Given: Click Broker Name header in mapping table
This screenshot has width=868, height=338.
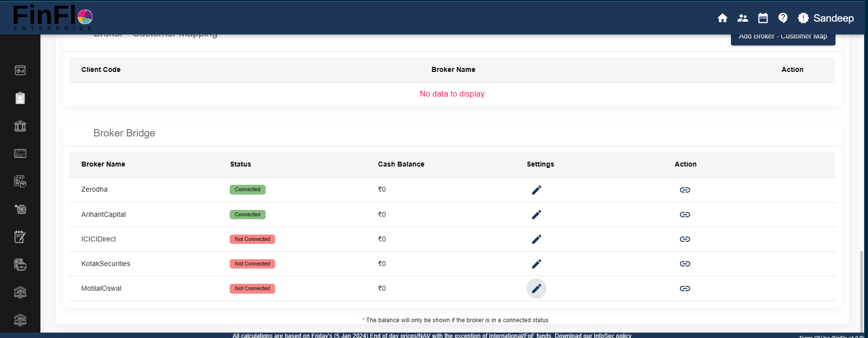Looking at the screenshot, I should pos(453,69).
